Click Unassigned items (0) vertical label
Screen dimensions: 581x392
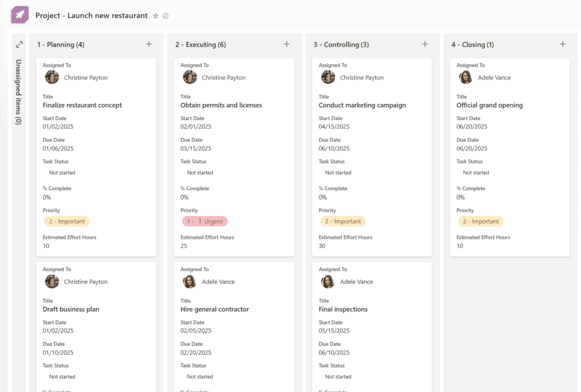(19, 92)
